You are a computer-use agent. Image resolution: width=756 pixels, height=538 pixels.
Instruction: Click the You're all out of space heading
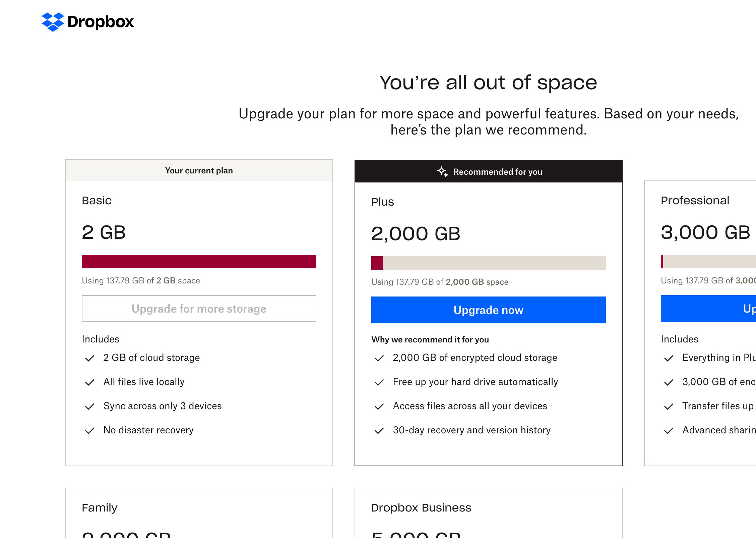[x=488, y=83]
